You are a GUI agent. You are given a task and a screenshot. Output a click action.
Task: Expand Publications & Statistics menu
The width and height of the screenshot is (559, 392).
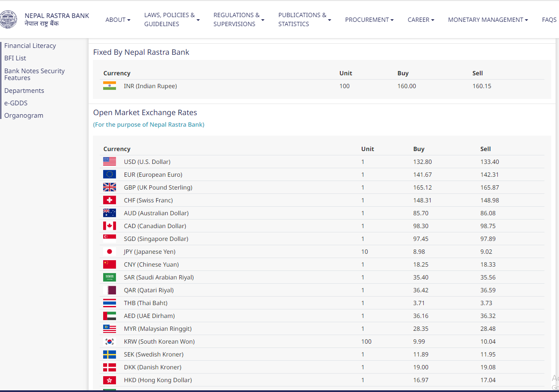[x=304, y=20]
